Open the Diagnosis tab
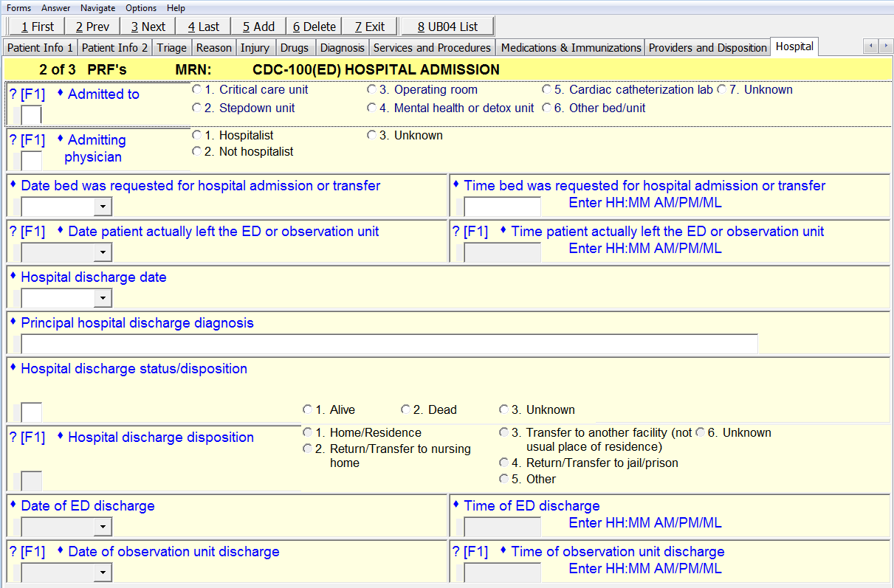 342,48
